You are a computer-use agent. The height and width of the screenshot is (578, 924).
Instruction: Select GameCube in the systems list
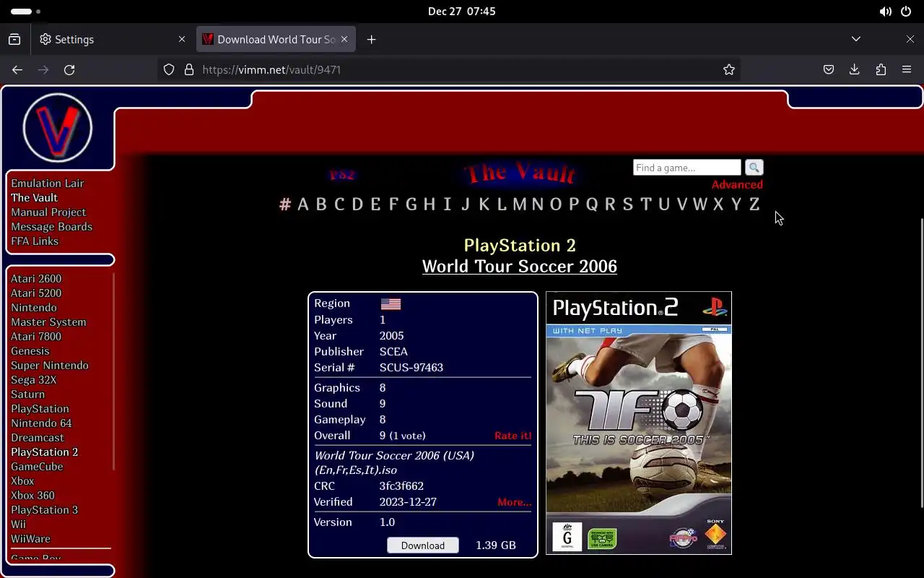37,467
